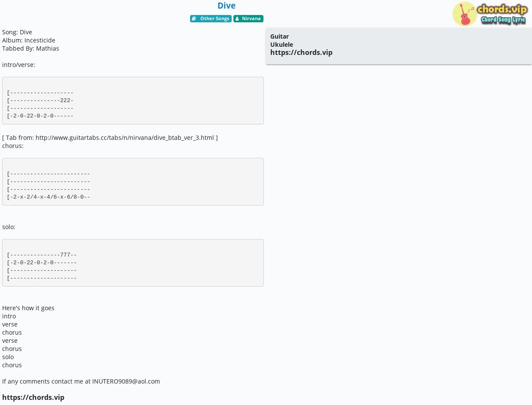The width and height of the screenshot is (532, 405).
Task: Click the person icon beside Nirvana
Action: pyautogui.click(x=237, y=18)
